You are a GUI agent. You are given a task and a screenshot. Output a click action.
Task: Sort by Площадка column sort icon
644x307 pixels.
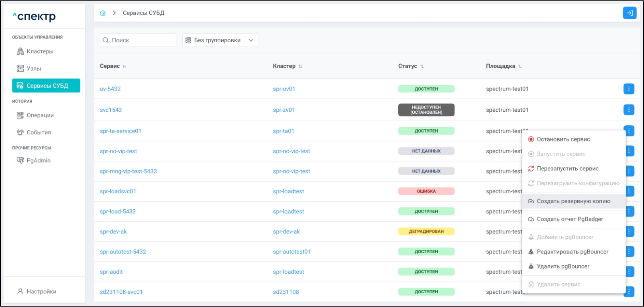click(520, 66)
